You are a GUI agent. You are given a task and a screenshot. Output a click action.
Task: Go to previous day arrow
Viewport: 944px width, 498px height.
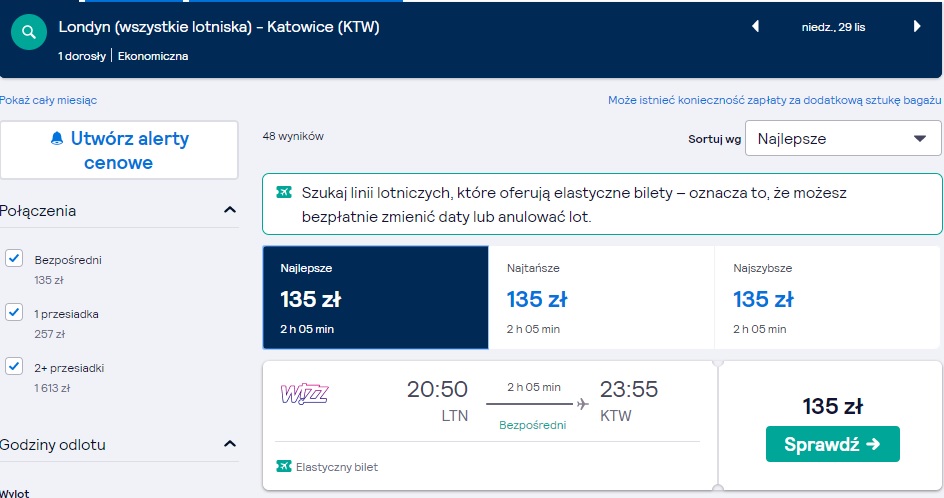click(756, 26)
